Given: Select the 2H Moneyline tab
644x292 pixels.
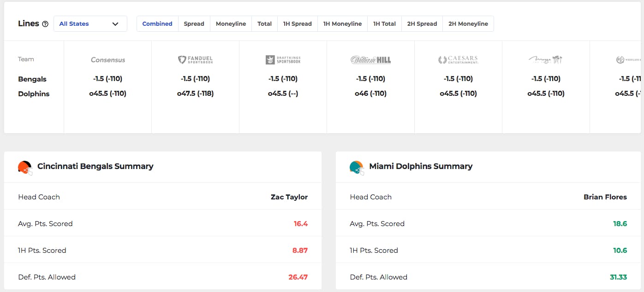Looking at the screenshot, I should click(x=468, y=24).
